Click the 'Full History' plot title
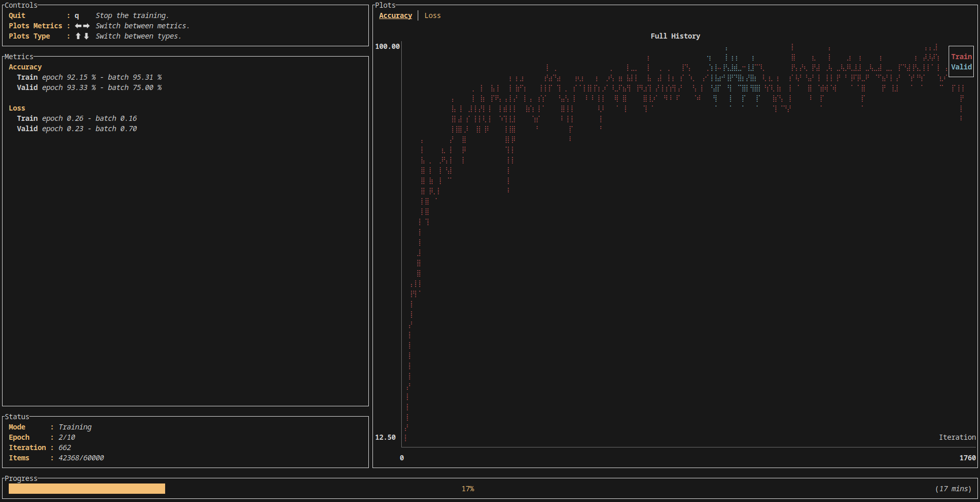Viewport: 980px width, 502px height. coord(675,36)
